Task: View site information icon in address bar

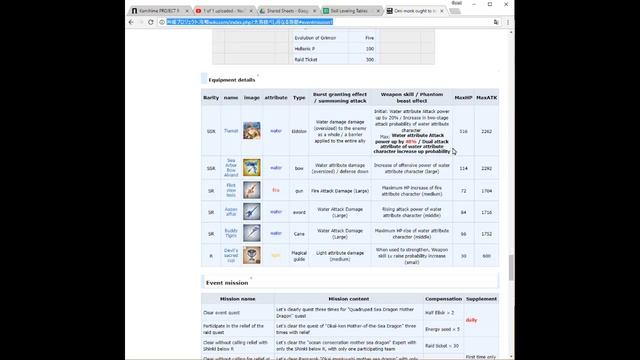Action: click(x=162, y=22)
